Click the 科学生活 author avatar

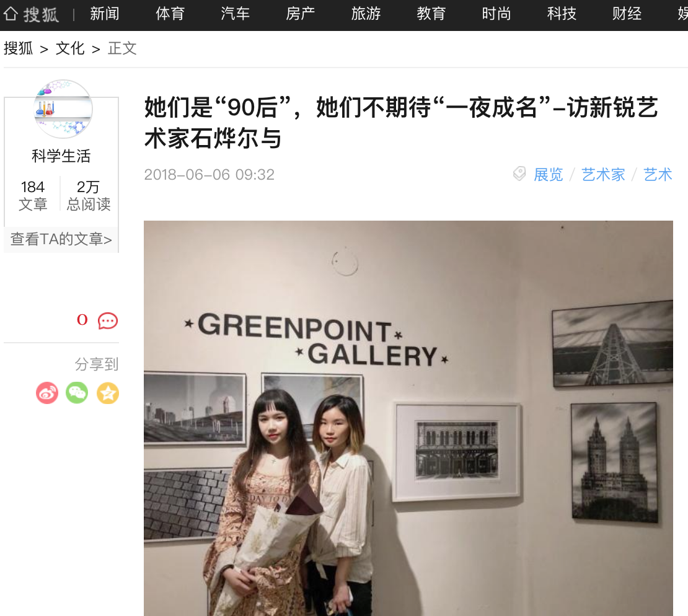click(63, 109)
